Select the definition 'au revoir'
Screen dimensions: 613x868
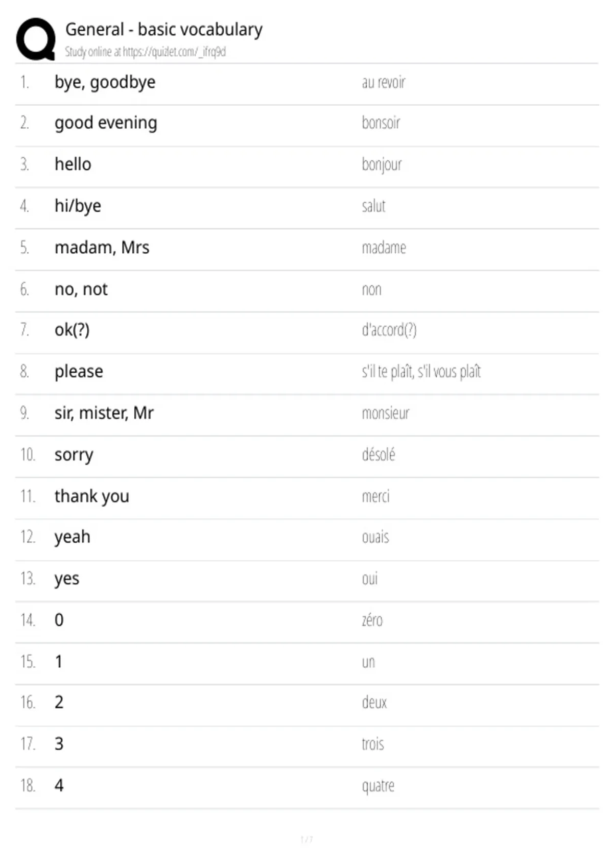point(383,82)
